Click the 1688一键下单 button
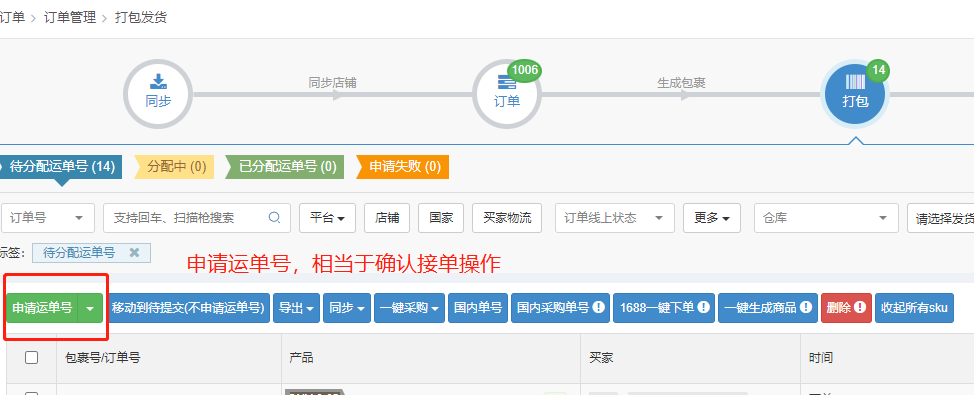The height and width of the screenshot is (395, 974). point(664,308)
